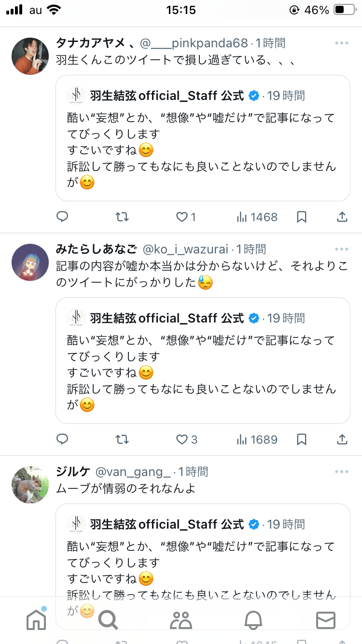Go to the Notifications bell tab

[253, 620]
